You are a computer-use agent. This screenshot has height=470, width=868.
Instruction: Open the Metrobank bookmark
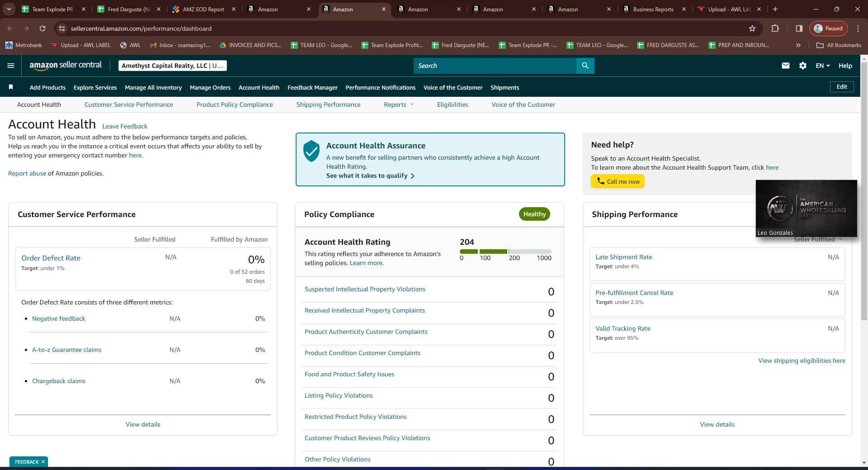(x=24, y=45)
